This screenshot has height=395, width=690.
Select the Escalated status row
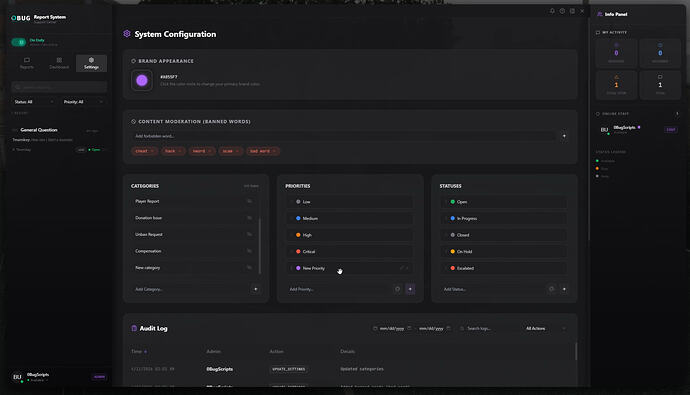tap(504, 268)
